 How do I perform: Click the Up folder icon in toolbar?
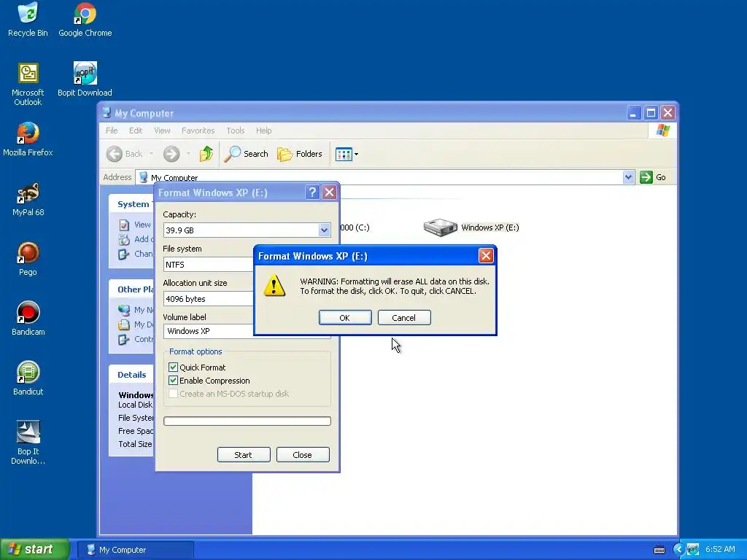pyautogui.click(x=206, y=154)
